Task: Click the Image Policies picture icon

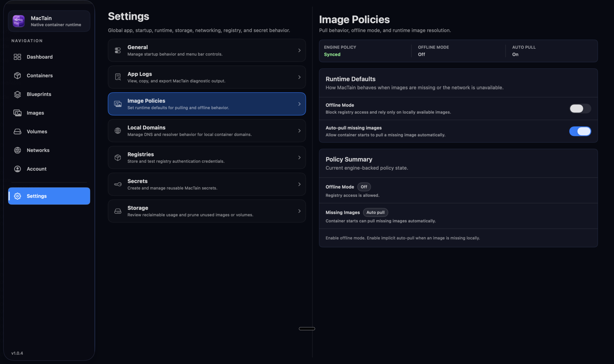Action: (118, 104)
